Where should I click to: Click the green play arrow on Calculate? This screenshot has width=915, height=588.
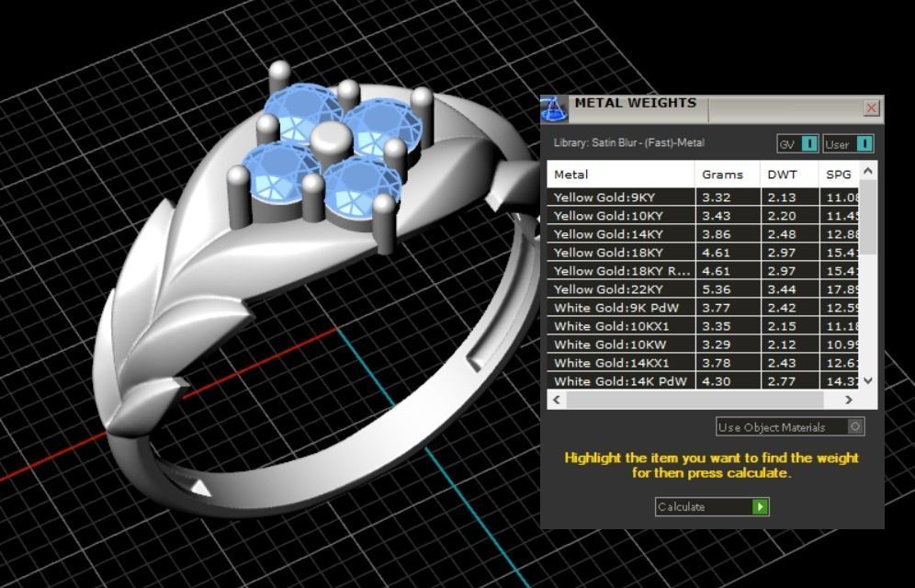coord(761,507)
